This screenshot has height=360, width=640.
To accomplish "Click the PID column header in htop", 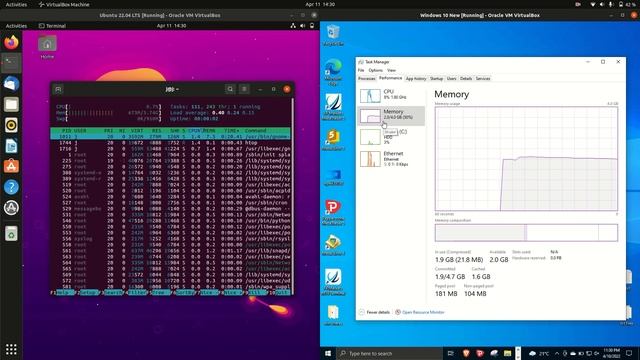I will point(66,131).
